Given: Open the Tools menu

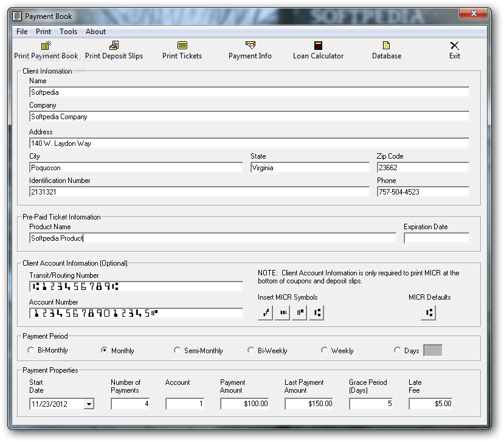Looking at the screenshot, I should point(69,32).
